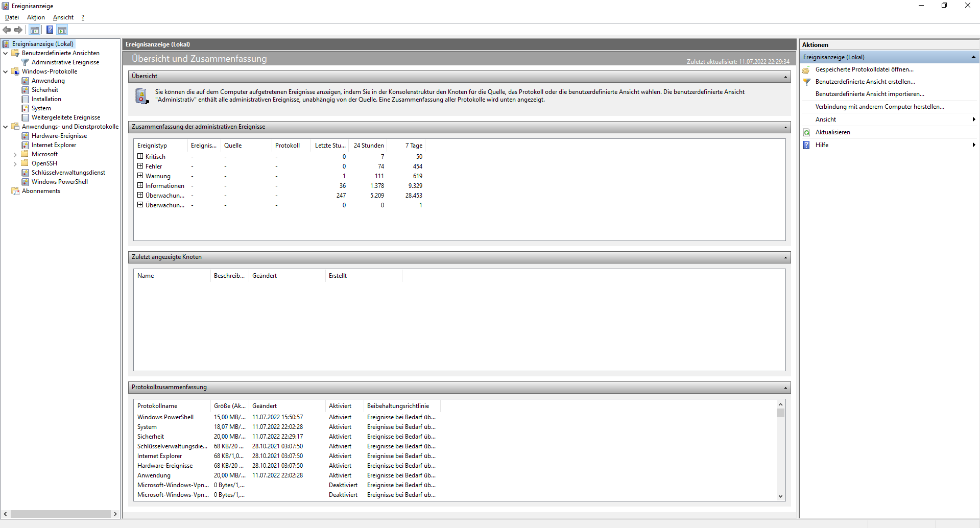Click the Hardware-Ereignisse log icon
The height and width of the screenshot is (528, 980).
tap(25, 136)
